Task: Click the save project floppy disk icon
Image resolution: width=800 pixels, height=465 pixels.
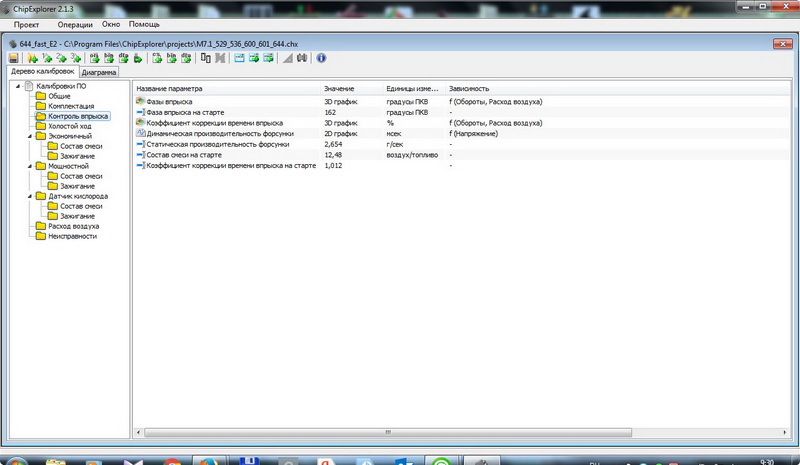Action: (14, 58)
